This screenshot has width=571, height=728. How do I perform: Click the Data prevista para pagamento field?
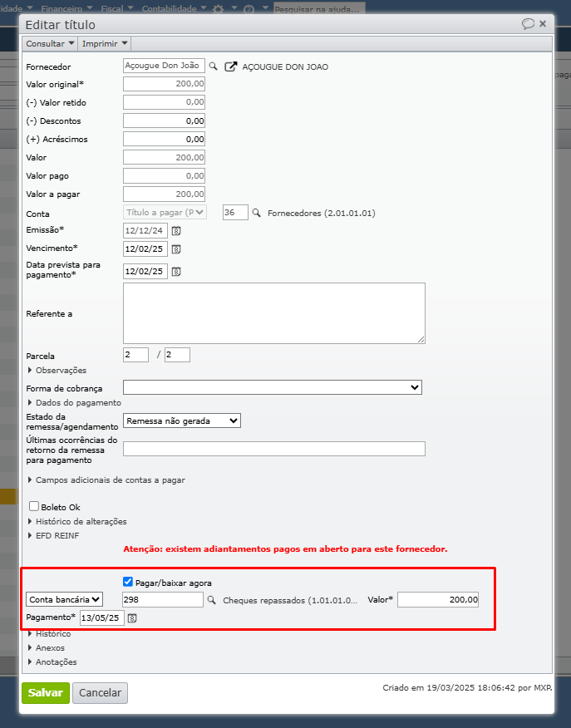tap(145, 271)
